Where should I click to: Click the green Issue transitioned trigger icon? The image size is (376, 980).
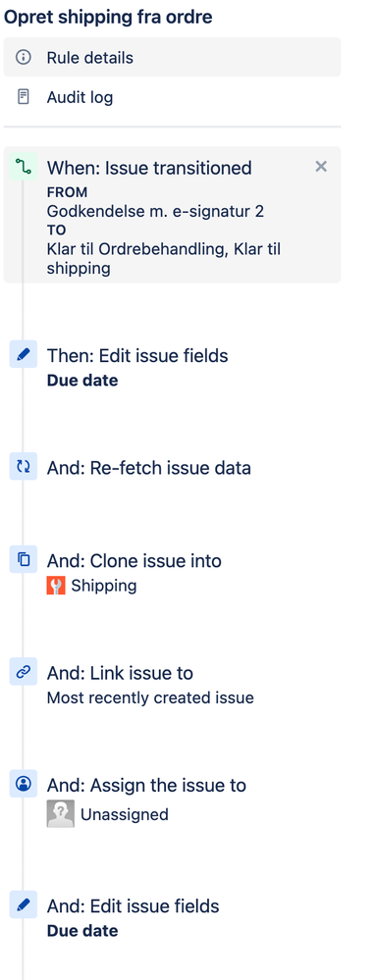(x=24, y=167)
